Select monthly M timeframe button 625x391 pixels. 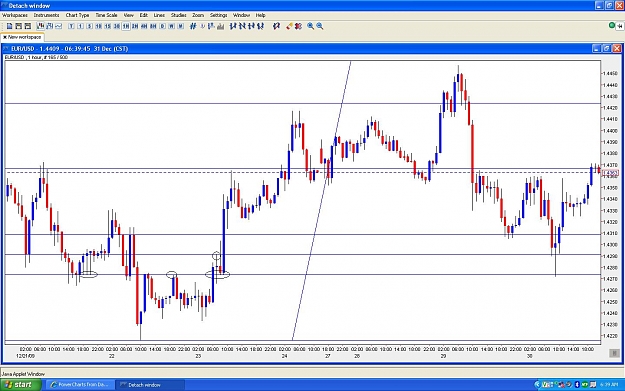coord(181,26)
